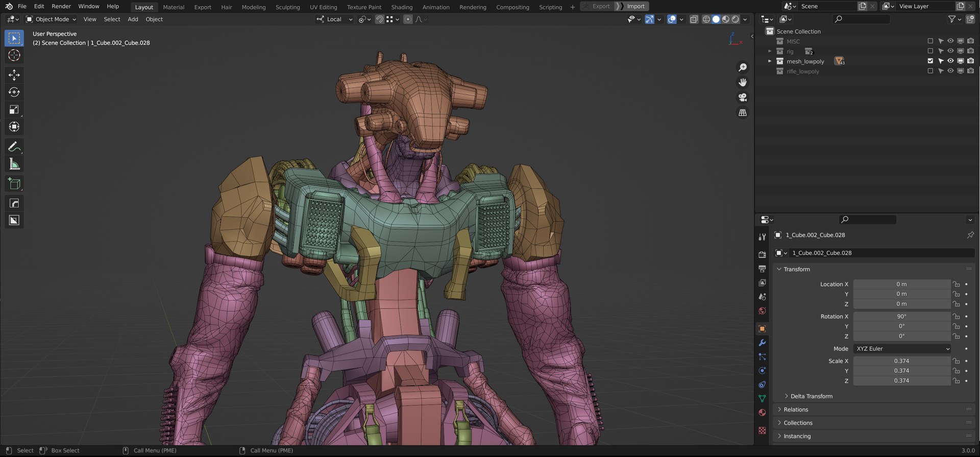Viewport: 980px width, 457px height.
Task: Switch to the Shading workspace tab
Action: [402, 7]
